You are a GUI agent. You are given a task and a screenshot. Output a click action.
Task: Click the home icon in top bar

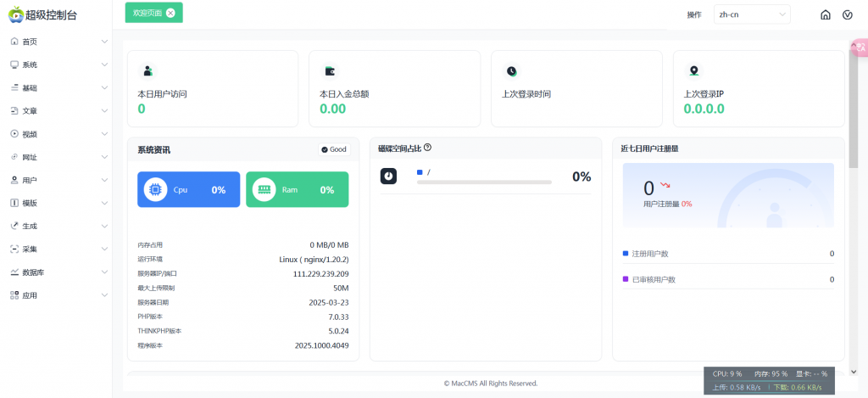coord(826,15)
